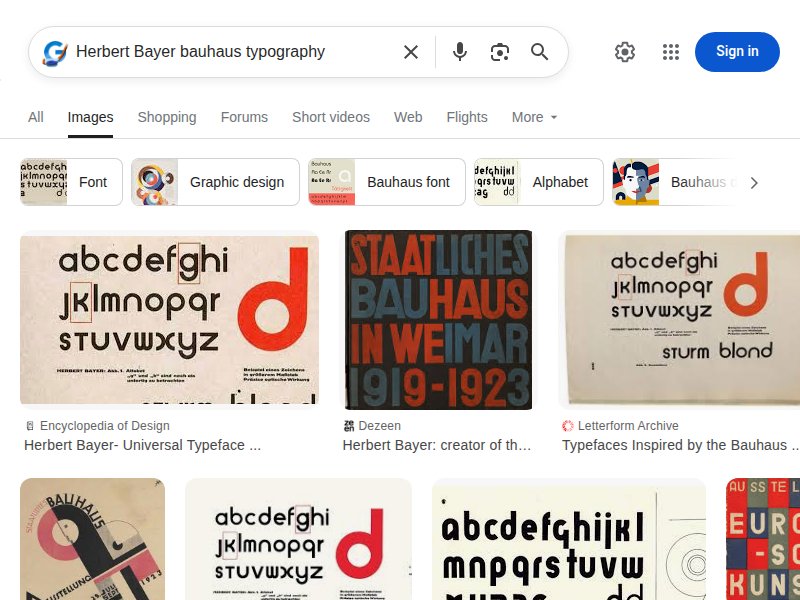Image resolution: width=800 pixels, height=600 pixels.
Task: Click the Letterform Archive favicon
Action: coord(568,425)
